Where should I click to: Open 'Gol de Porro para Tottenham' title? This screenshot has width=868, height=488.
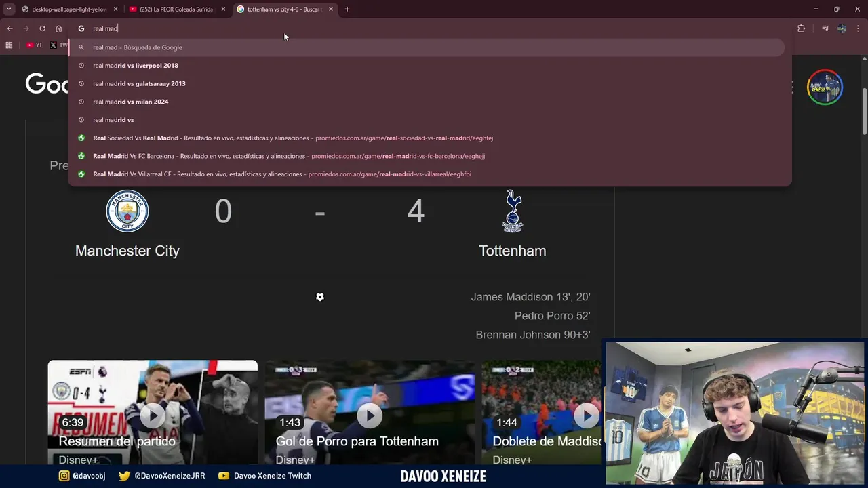[357, 441]
